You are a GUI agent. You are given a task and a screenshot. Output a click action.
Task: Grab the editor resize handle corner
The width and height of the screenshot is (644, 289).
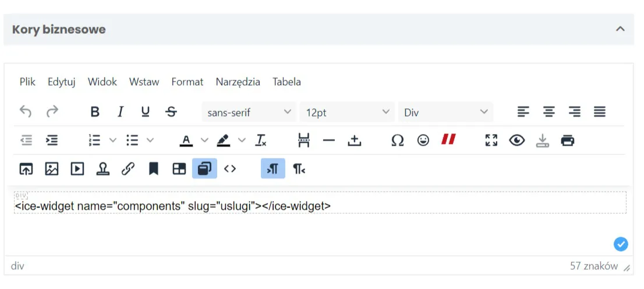[627, 269]
